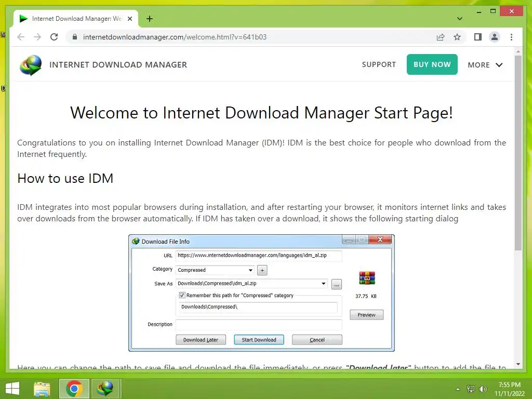Open File Explorer from taskbar
532x399 pixels.
pos(42,389)
